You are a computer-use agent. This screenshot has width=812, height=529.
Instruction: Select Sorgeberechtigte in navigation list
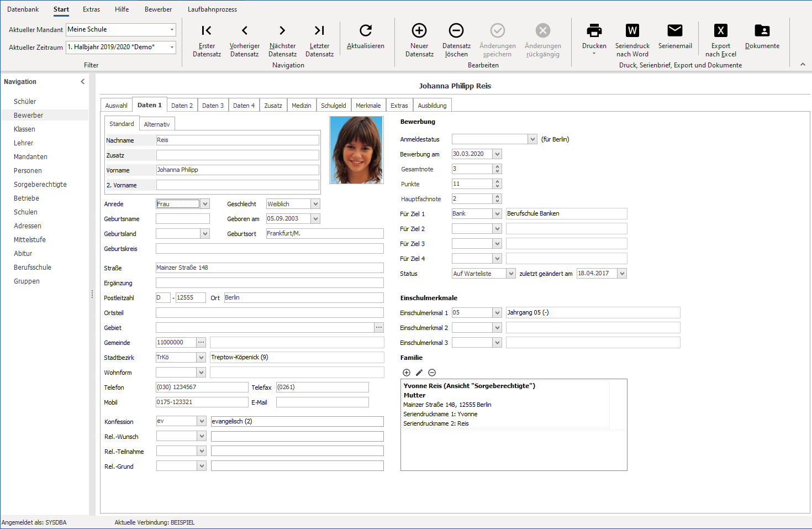tap(40, 185)
